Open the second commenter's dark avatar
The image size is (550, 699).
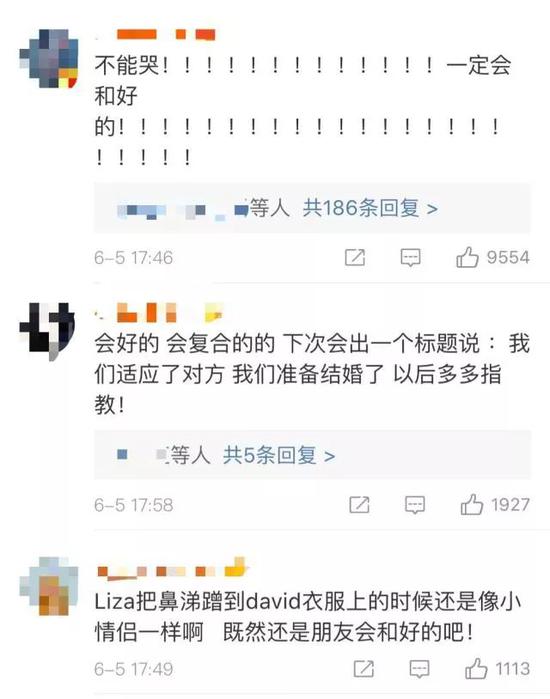click(47, 332)
